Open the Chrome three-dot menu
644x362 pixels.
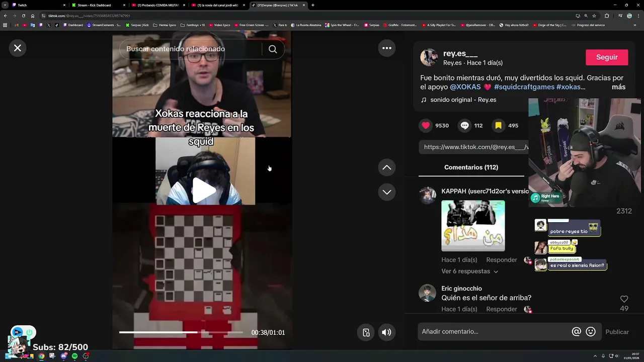[638, 16]
